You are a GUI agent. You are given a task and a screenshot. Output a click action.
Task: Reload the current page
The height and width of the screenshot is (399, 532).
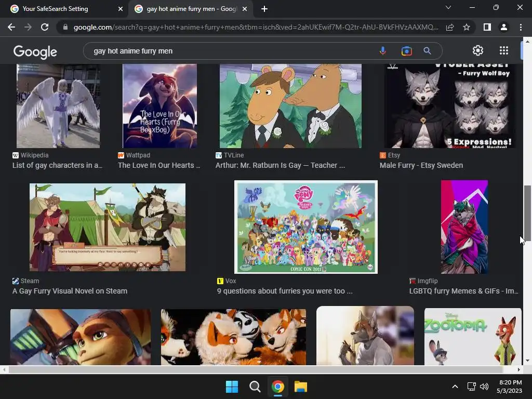(45, 27)
